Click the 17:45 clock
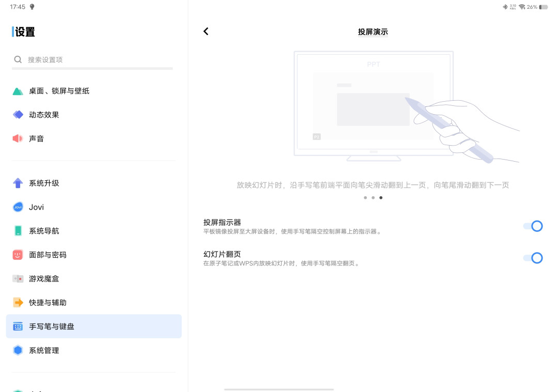This screenshot has height=392, width=558. tap(18, 7)
